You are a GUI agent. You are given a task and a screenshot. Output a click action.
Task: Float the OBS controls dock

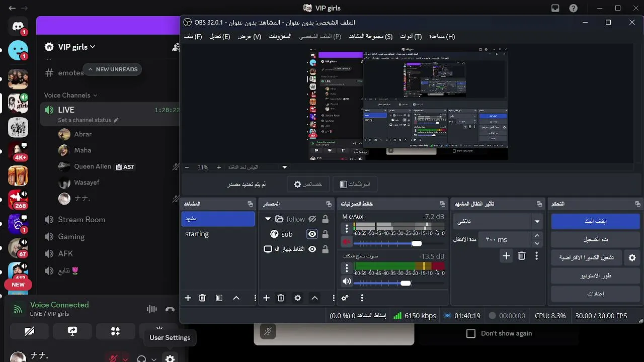(x=637, y=204)
